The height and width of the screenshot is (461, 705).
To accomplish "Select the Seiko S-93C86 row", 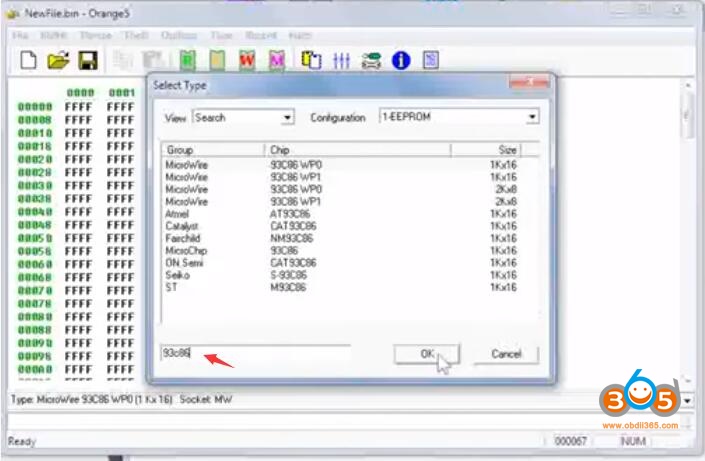I will pyautogui.click(x=342, y=275).
